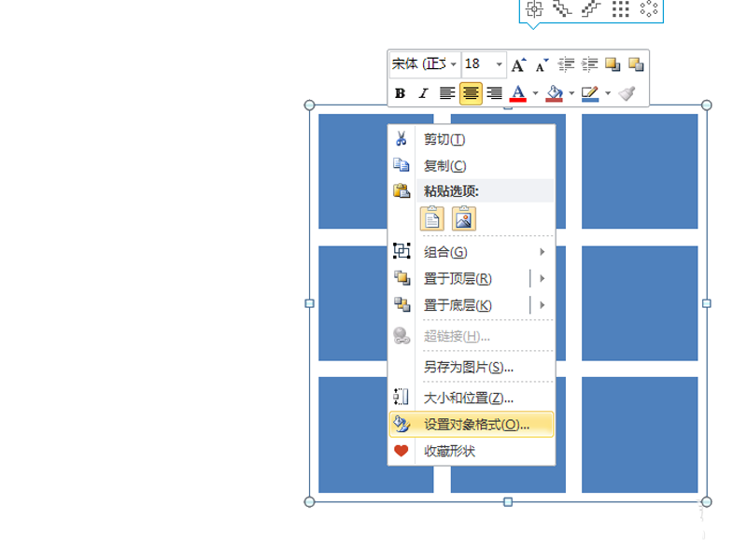Open the font size dropdown

[x=500, y=63]
